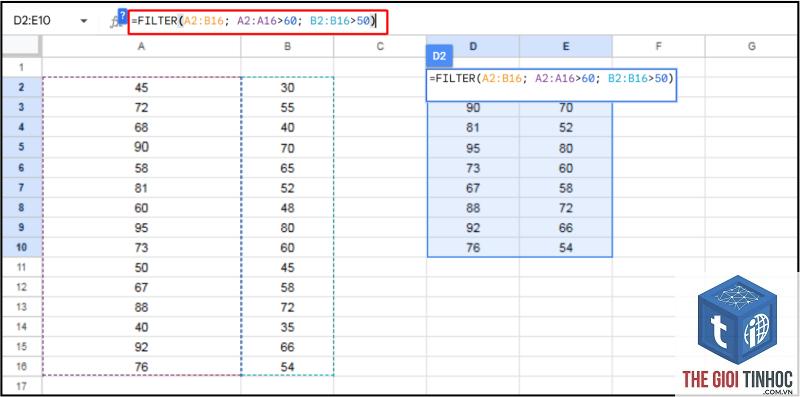Click cell B3 containing 55
Viewport: 800px width, 397px height.
[x=287, y=108]
